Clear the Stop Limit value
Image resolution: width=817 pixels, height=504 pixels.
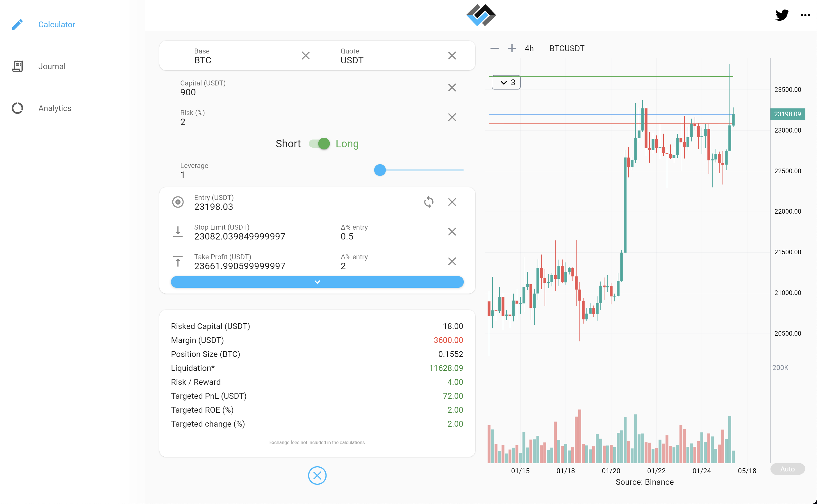pos(452,231)
